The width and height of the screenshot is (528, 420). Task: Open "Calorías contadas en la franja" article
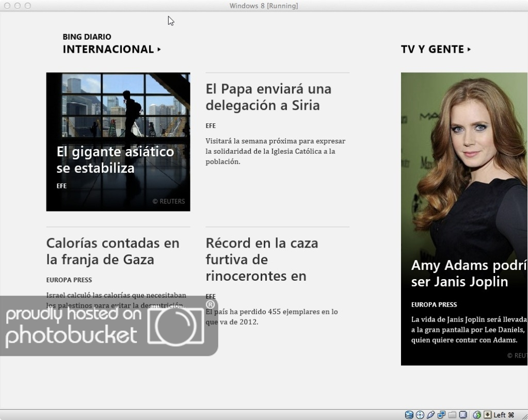click(113, 251)
